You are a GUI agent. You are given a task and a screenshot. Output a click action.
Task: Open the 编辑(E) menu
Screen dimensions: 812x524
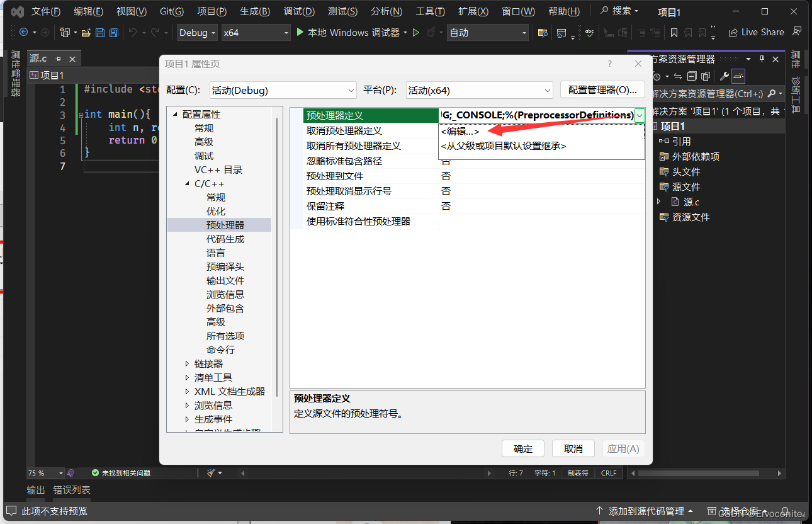coord(88,11)
